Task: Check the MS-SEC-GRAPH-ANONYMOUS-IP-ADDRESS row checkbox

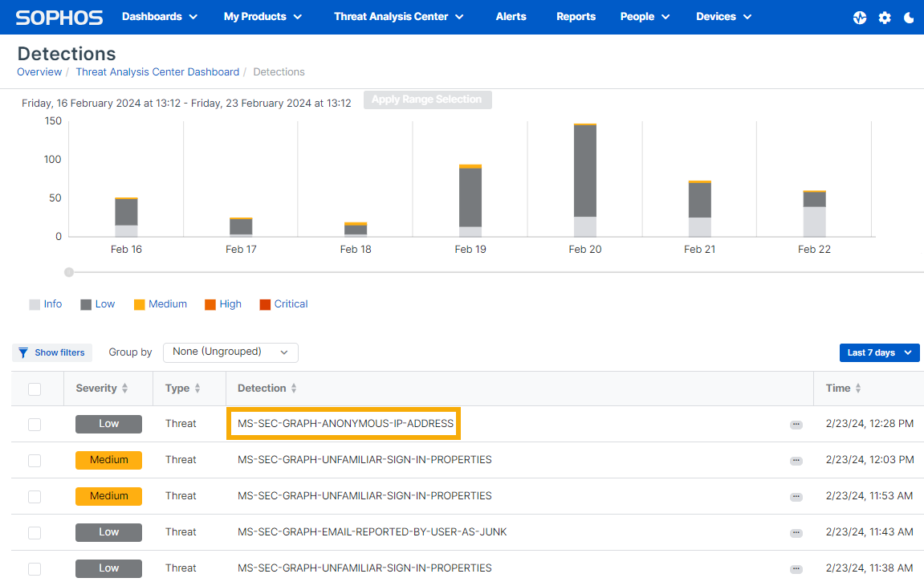Action: (x=35, y=425)
